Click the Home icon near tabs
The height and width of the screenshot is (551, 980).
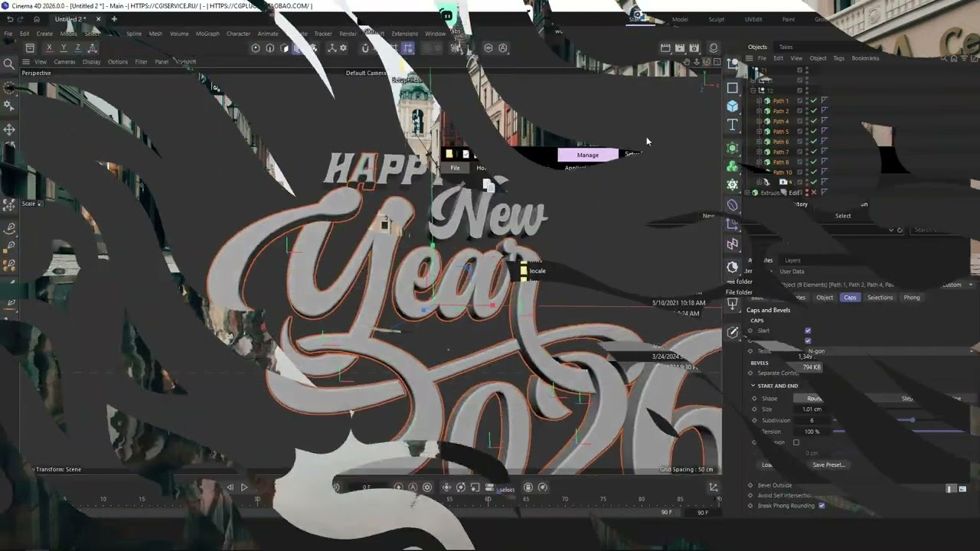pyautogui.click(x=37, y=19)
